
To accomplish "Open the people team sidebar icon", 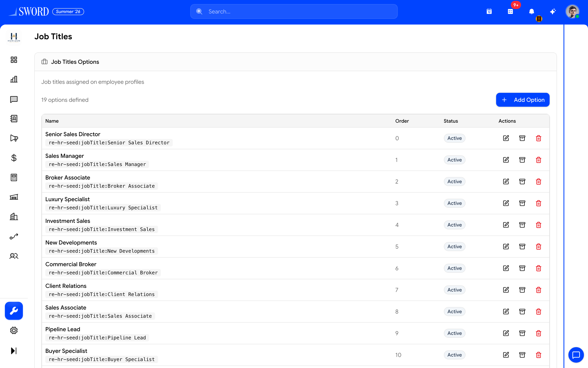I will [x=14, y=256].
